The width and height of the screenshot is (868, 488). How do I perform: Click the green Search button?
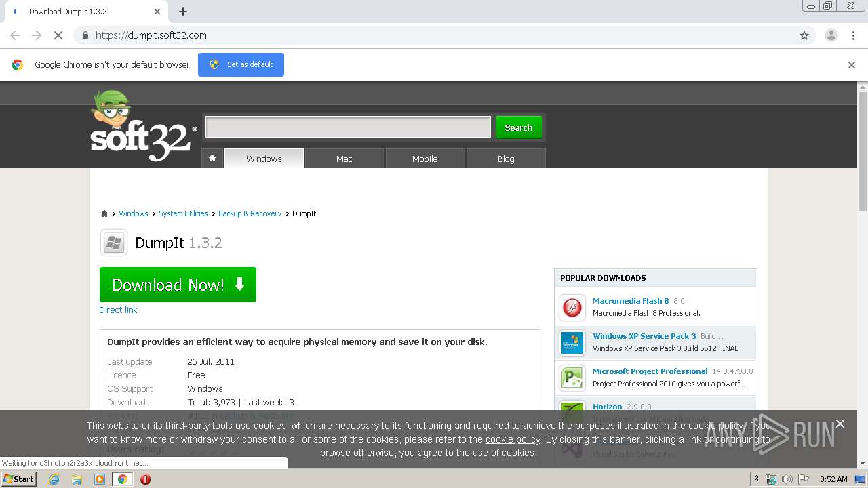point(519,127)
